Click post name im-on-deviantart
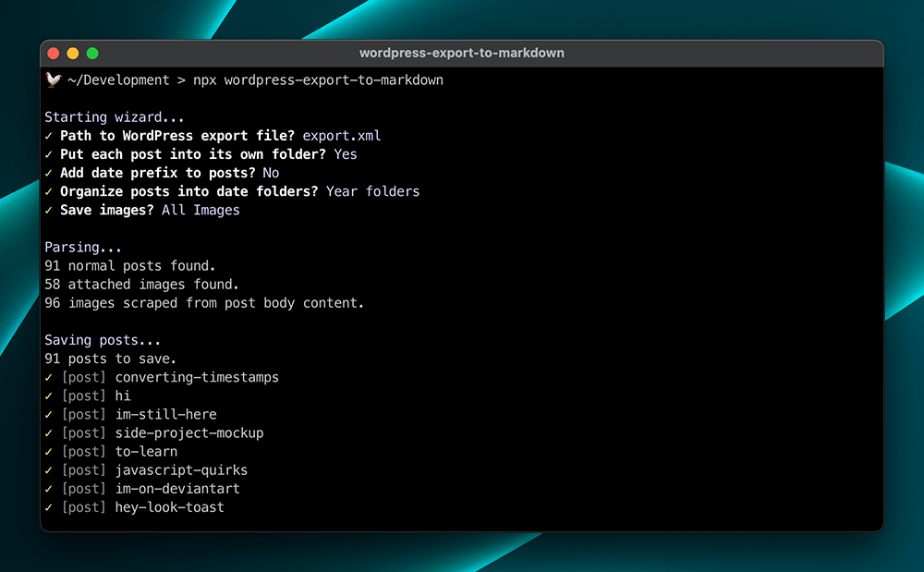The width and height of the screenshot is (924, 572). (177, 489)
